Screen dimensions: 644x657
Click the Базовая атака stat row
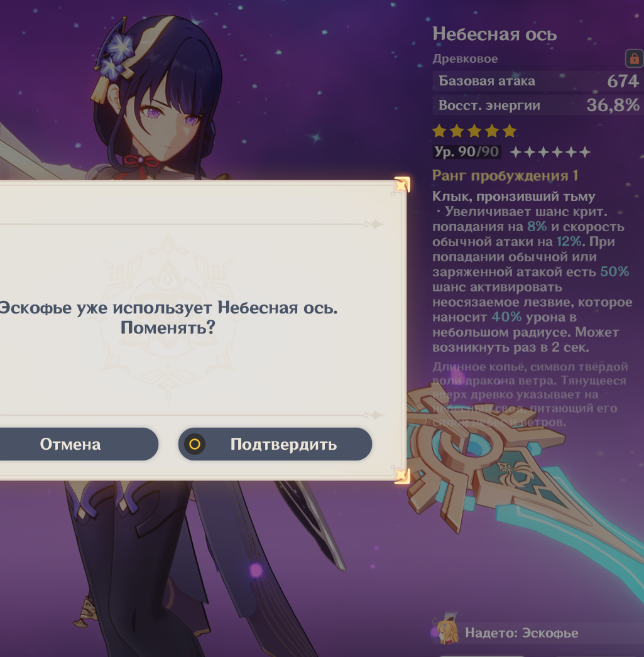click(538, 81)
